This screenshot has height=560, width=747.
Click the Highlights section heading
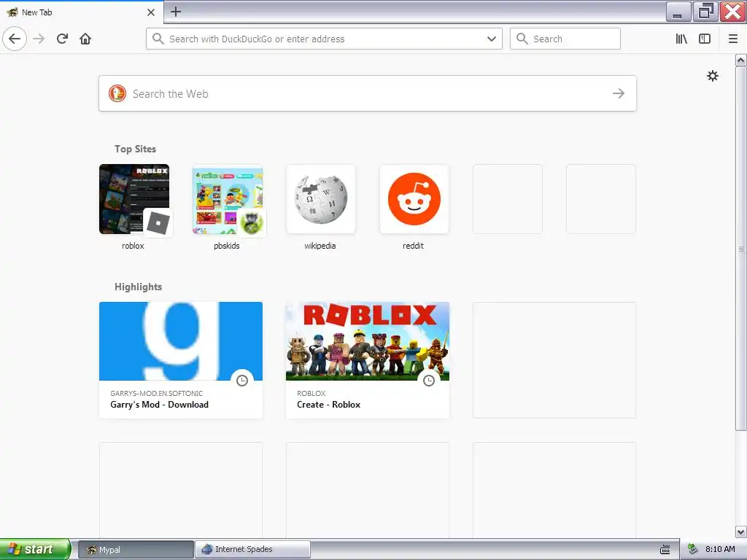point(138,287)
